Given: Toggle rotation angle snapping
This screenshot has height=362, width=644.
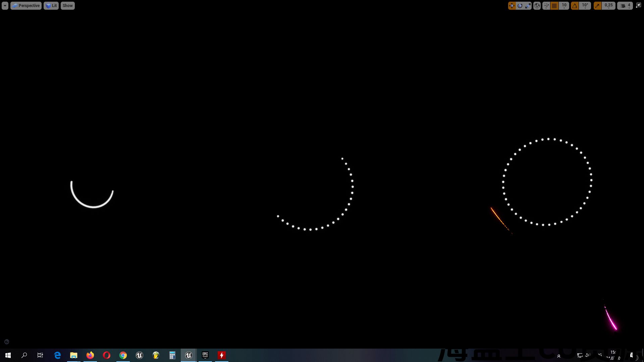Looking at the screenshot, I should pos(575,6).
